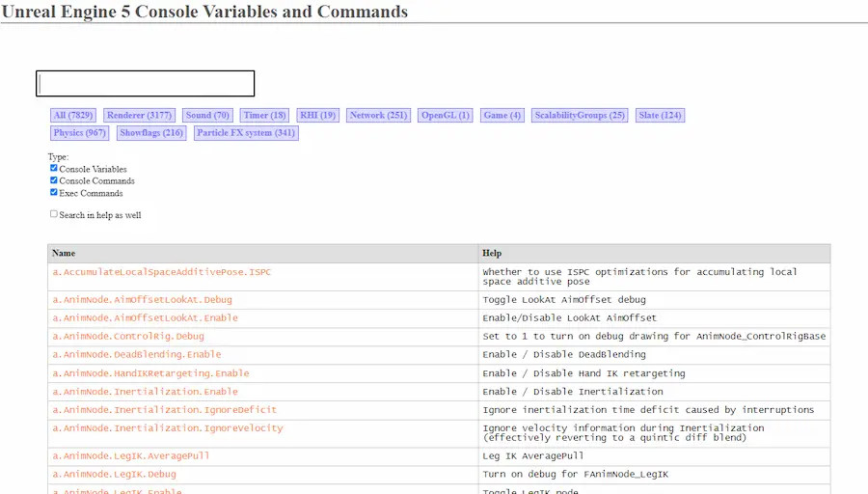Click the search input field
This screenshot has height=494, width=868.
[145, 84]
